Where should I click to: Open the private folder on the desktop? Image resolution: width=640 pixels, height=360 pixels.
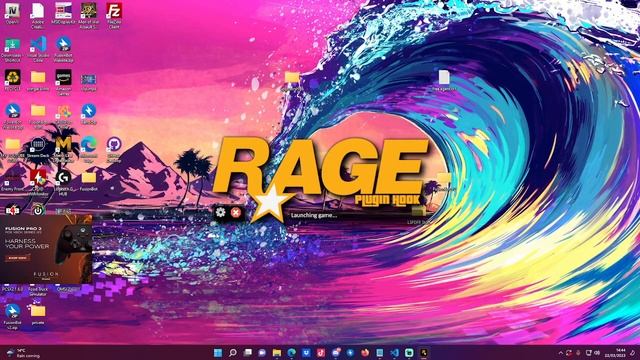coord(38,314)
